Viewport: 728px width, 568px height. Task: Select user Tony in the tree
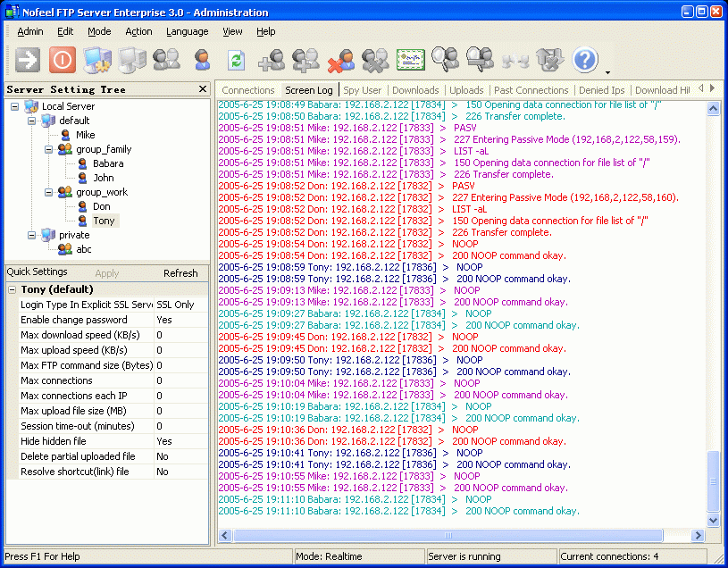click(x=104, y=221)
